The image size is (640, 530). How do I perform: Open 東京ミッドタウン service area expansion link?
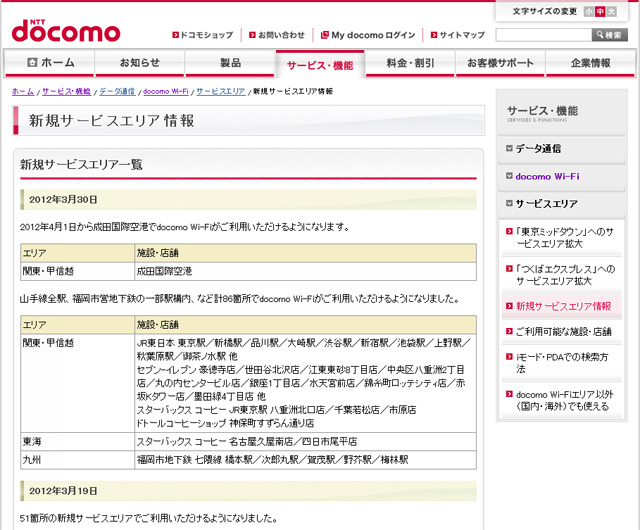coord(564,238)
